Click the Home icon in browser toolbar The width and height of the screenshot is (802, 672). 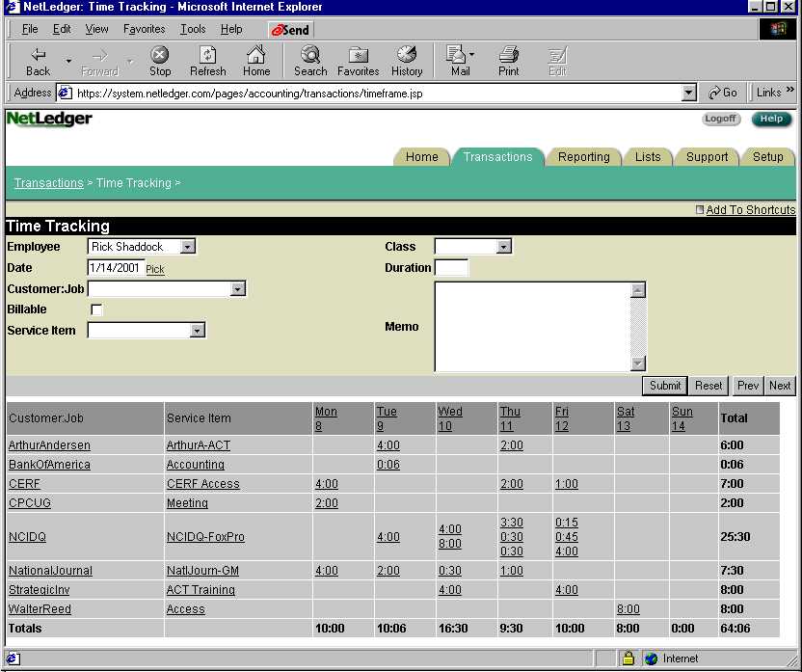coord(256,61)
